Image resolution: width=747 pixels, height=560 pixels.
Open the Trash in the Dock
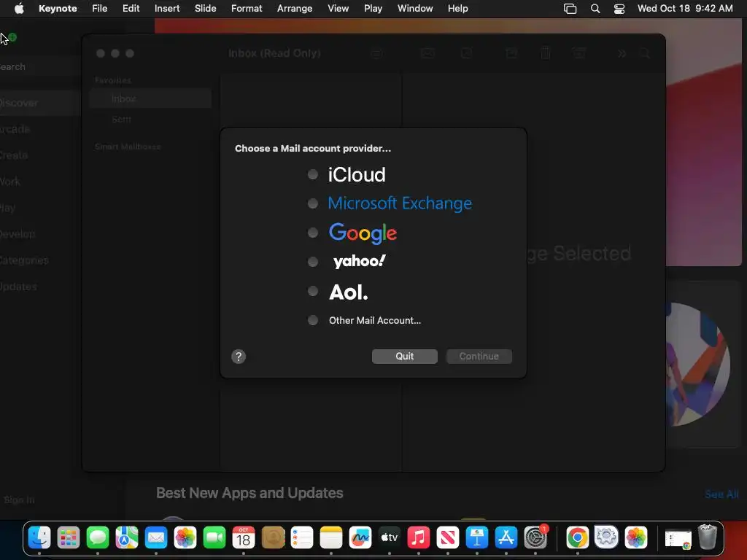coord(708,537)
